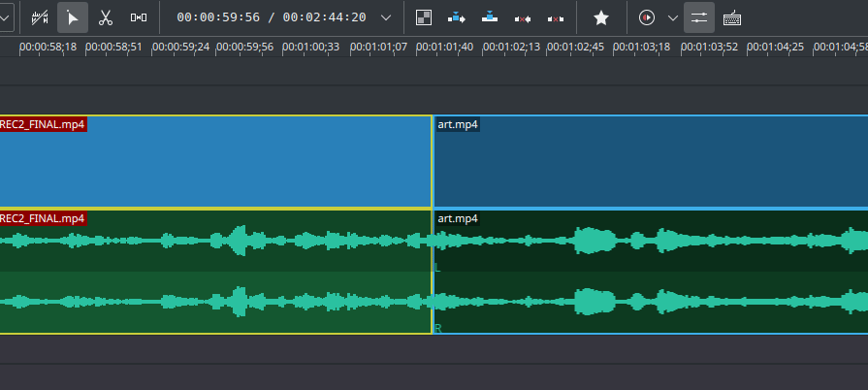Click the extract timeline zone icon
The width and height of the screenshot is (868, 390).
523,17
